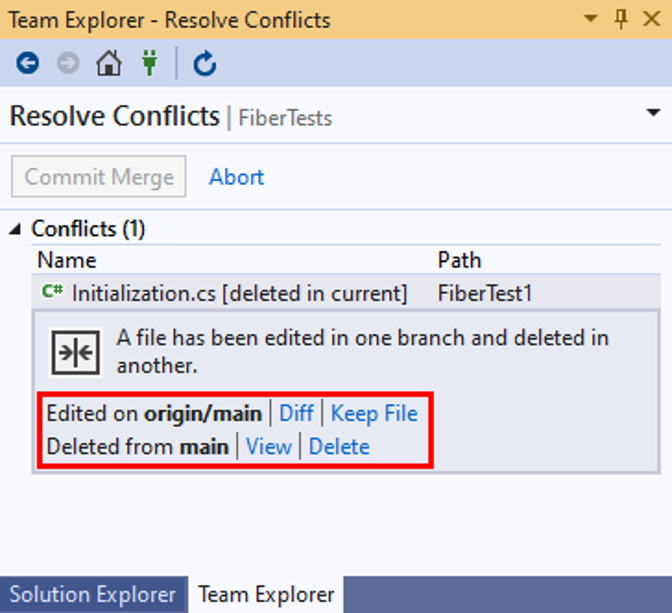The height and width of the screenshot is (613, 672).
Task: Pin the Team Explorer window
Action: point(621,19)
